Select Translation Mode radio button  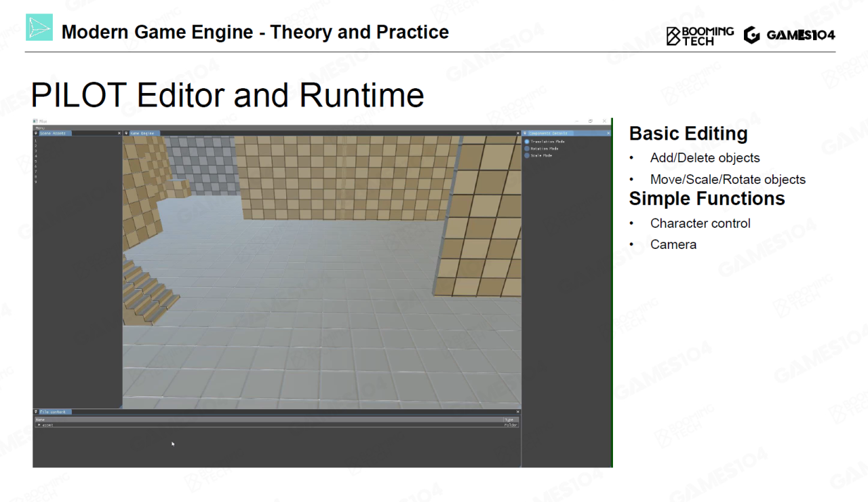click(527, 142)
